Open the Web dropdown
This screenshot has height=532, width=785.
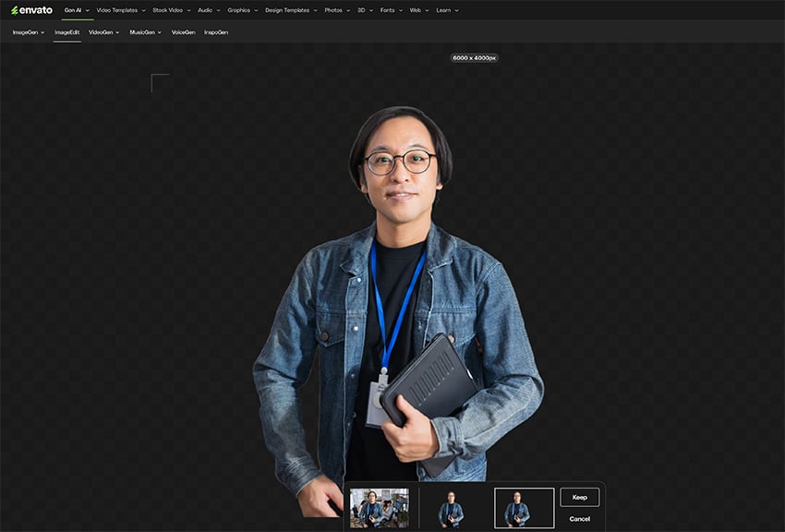click(x=418, y=10)
